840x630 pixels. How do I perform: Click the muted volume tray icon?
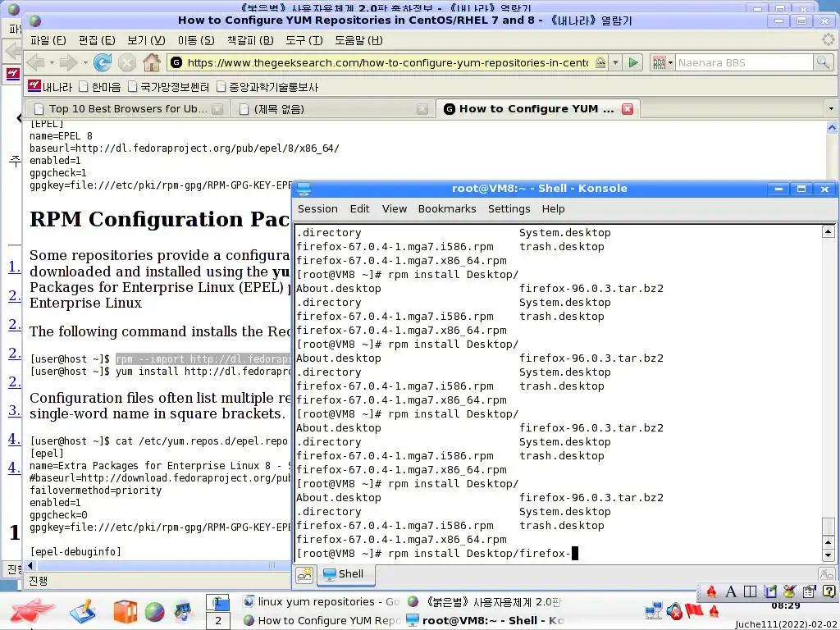[674, 611]
